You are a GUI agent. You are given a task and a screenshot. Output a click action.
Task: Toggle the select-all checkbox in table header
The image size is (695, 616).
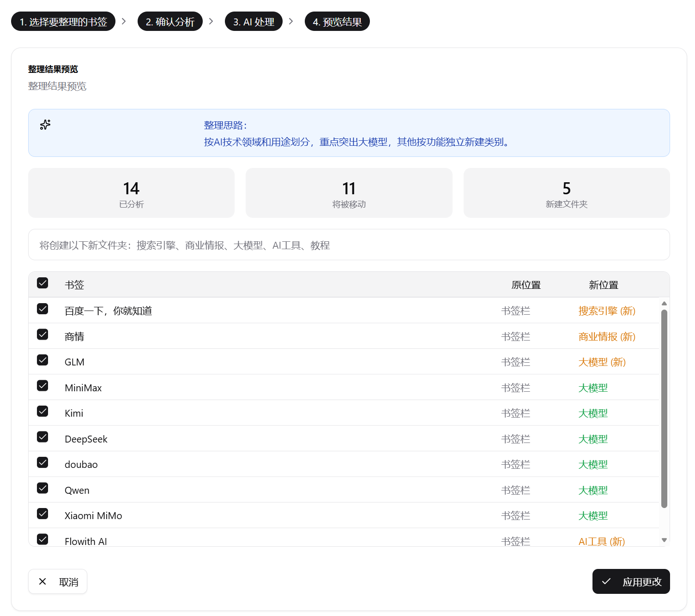click(x=42, y=283)
